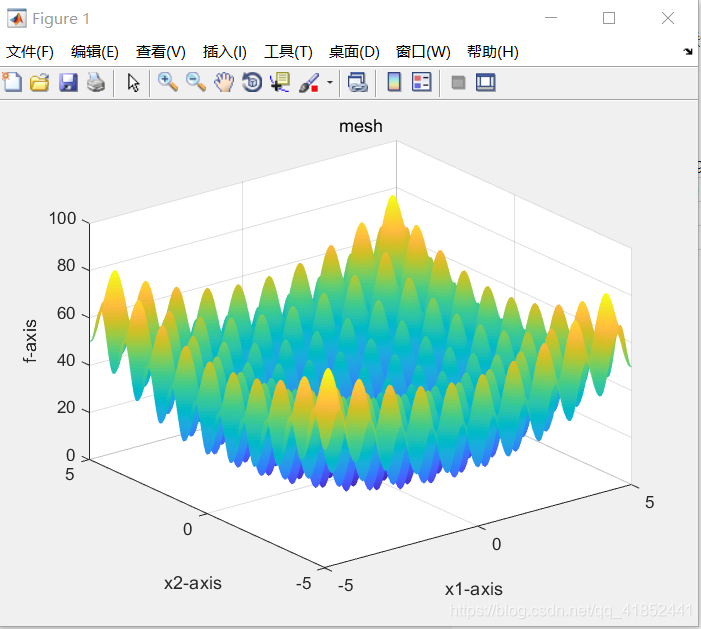
Task: Click the 'x1-axis' label
Action: tap(473, 589)
